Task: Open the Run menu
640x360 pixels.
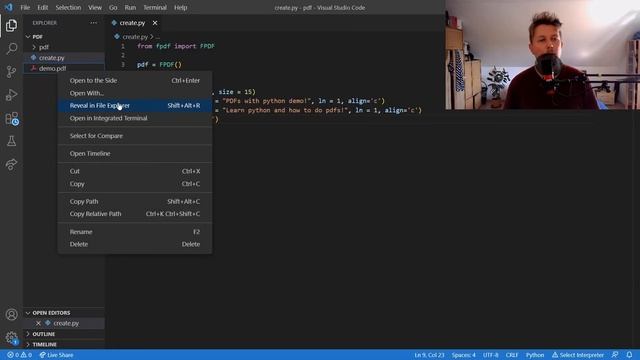Action: 130,7
